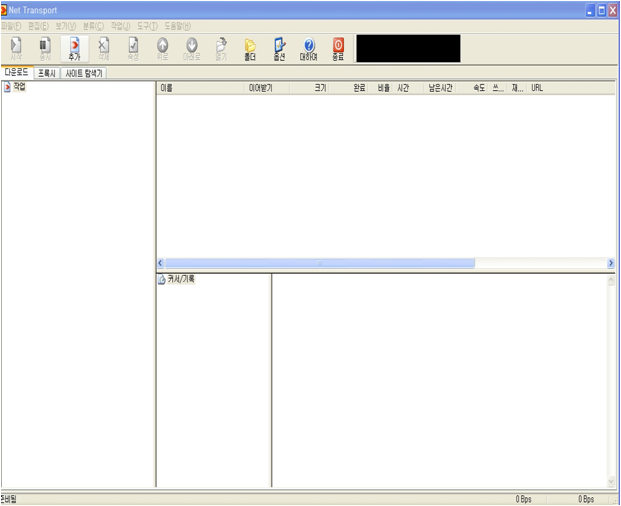This screenshot has width=621, height=506.
Task: Sort by the 크기 column header
Action: 309,88
